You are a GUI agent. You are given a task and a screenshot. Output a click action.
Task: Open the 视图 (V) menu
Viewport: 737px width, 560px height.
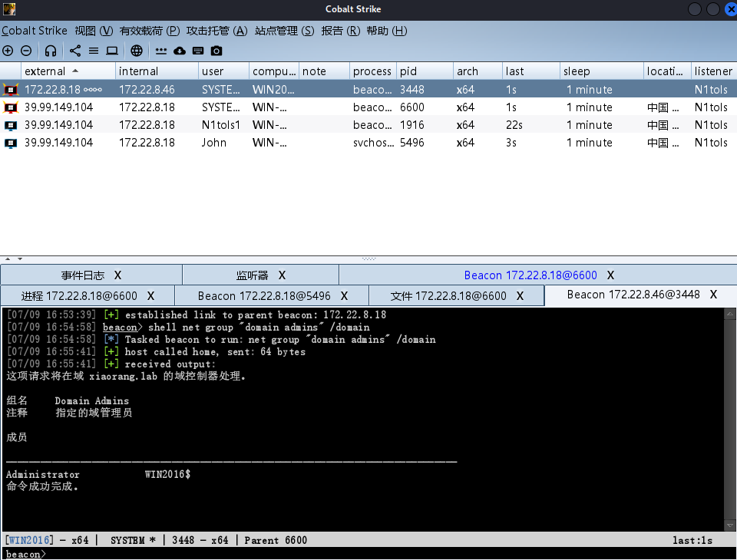(x=94, y=31)
